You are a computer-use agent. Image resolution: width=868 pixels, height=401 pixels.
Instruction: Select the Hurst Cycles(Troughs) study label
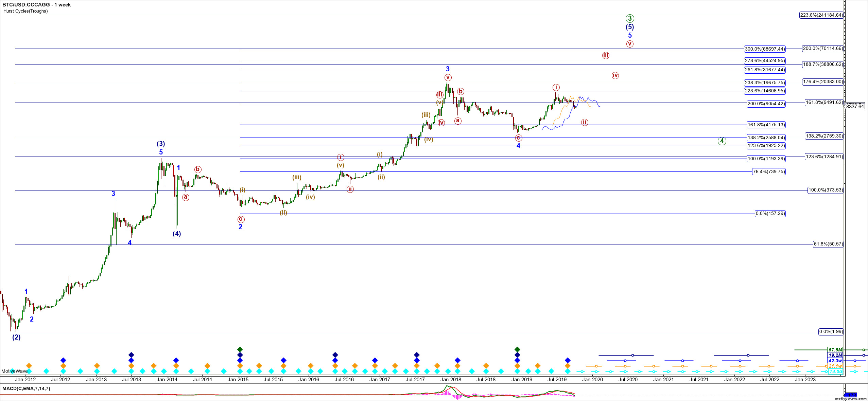25,11
